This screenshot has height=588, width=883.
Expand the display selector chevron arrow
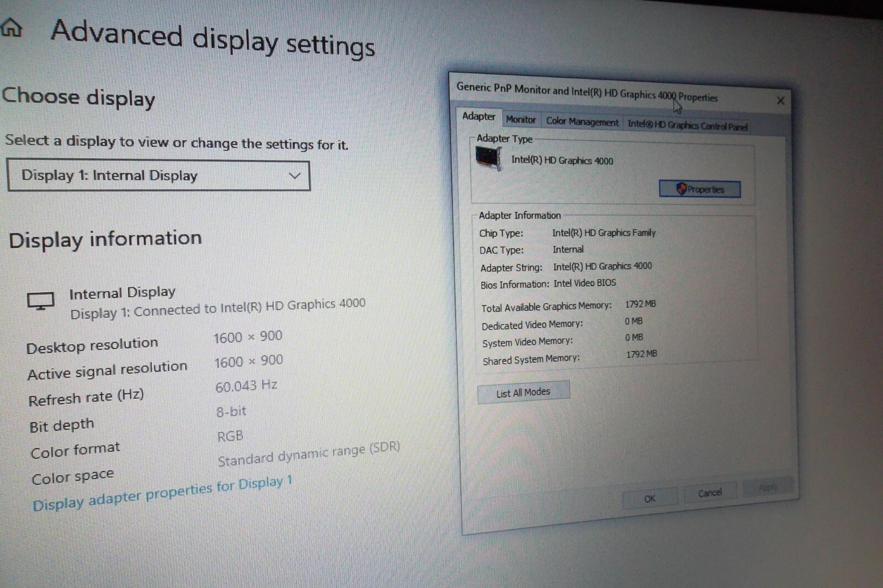295,176
